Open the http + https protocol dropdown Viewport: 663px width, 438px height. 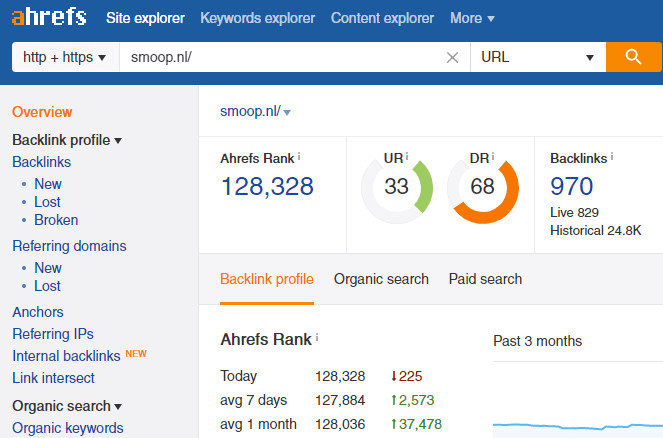(66, 57)
